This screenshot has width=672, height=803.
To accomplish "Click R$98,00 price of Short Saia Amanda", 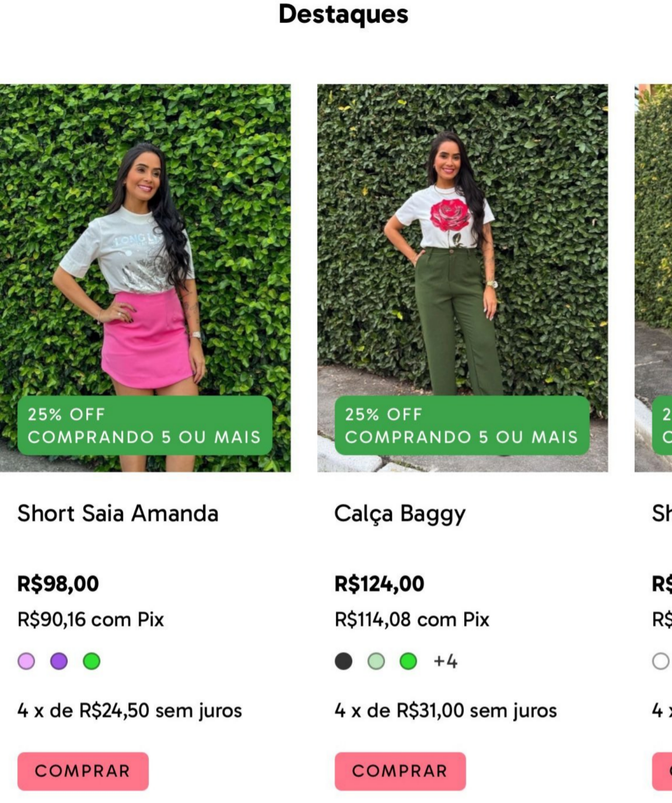I will coord(58,584).
